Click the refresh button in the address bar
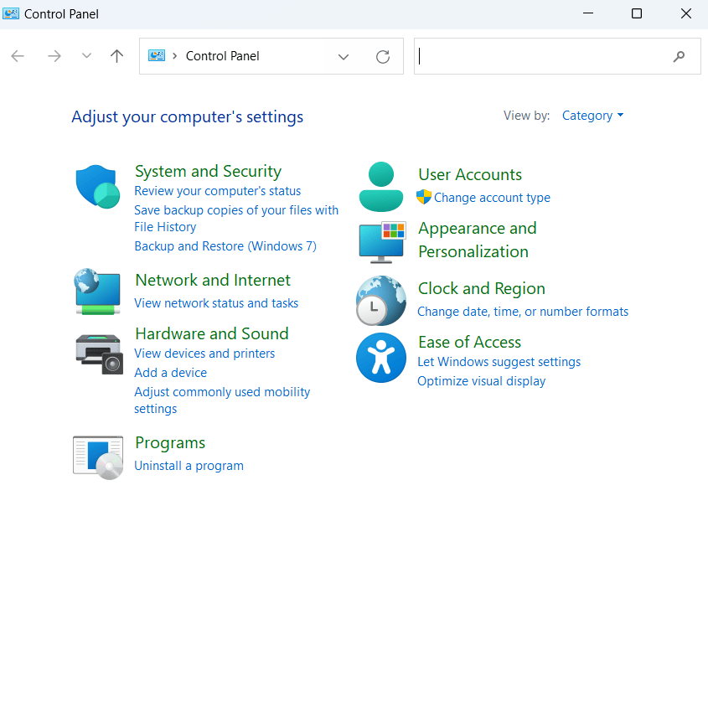Image resolution: width=708 pixels, height=728 pixels. click(x=383, y=56)
